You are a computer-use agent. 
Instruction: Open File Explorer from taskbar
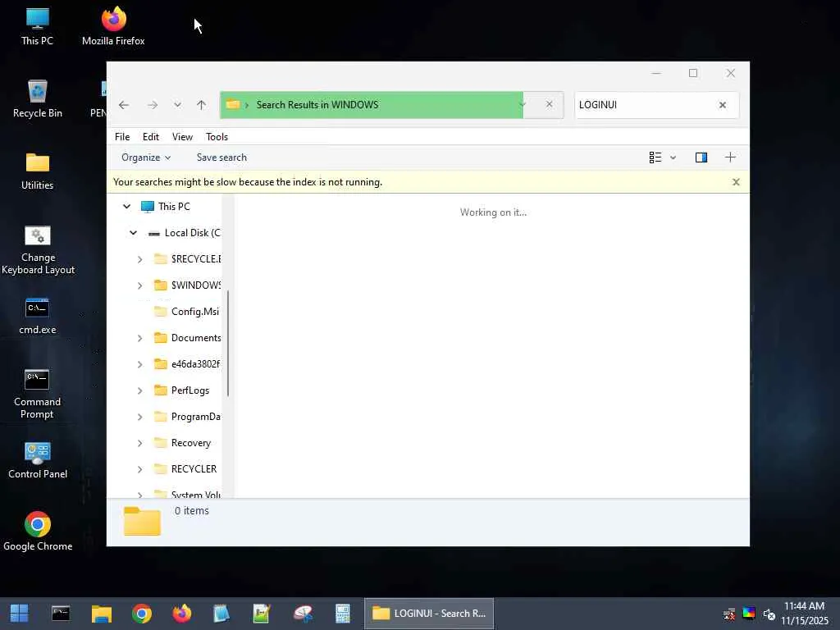coord(101,614)
